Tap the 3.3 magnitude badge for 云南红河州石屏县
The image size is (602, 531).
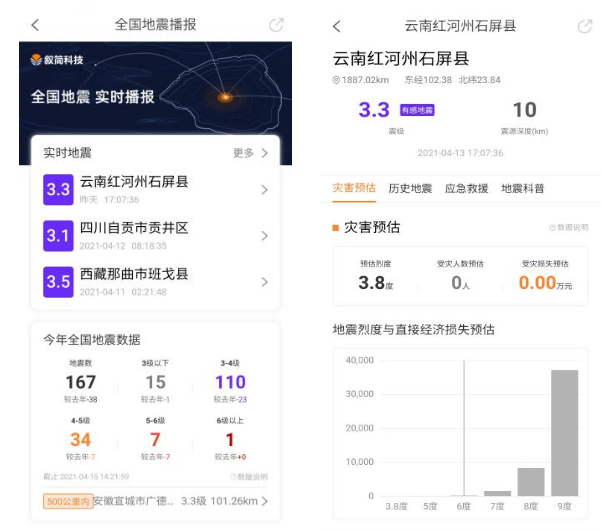point(58,190)
